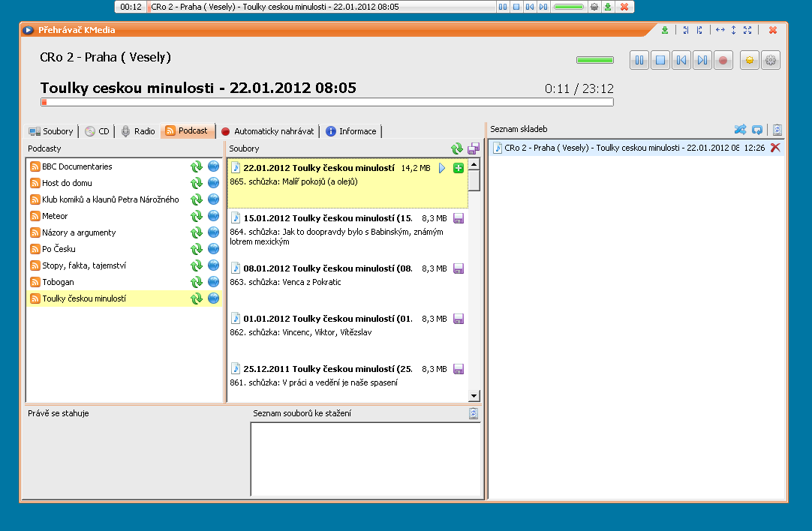Screen dimensions: 812x531
Task: Switch to the Radio tab
Action: [x=138, y=131]
